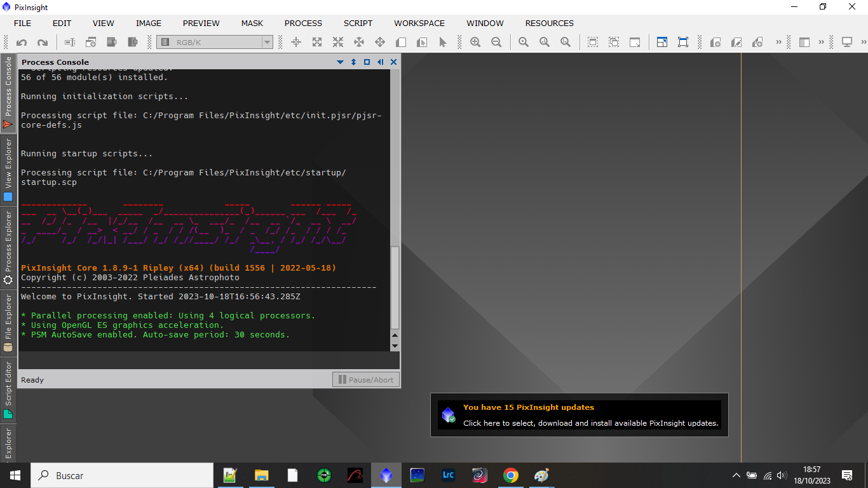Viewport: 868px width, 488px height.
Task: Click the console scrollbar up arrow
Action: click(395, 335)
